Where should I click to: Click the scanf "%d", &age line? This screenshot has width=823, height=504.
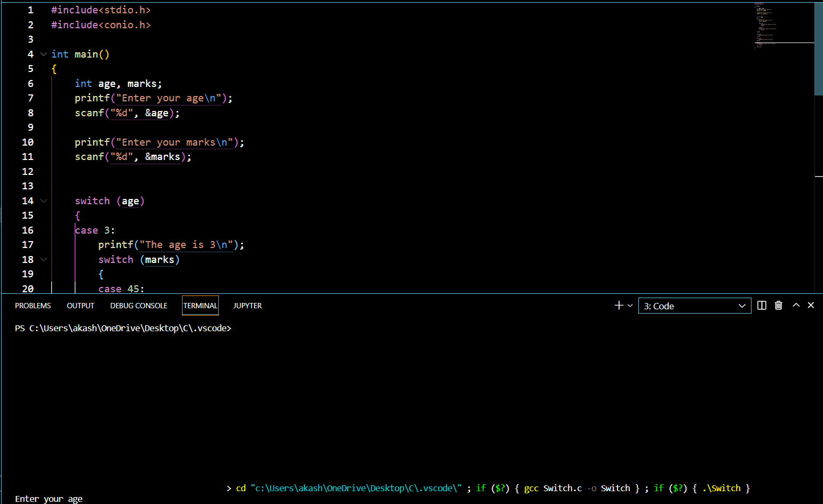(127, 113)
